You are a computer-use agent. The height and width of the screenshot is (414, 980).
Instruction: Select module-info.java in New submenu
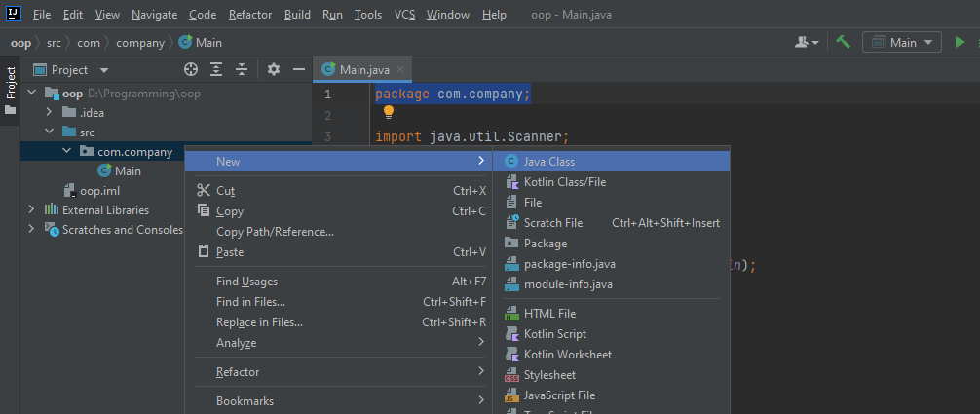[611, 284]
